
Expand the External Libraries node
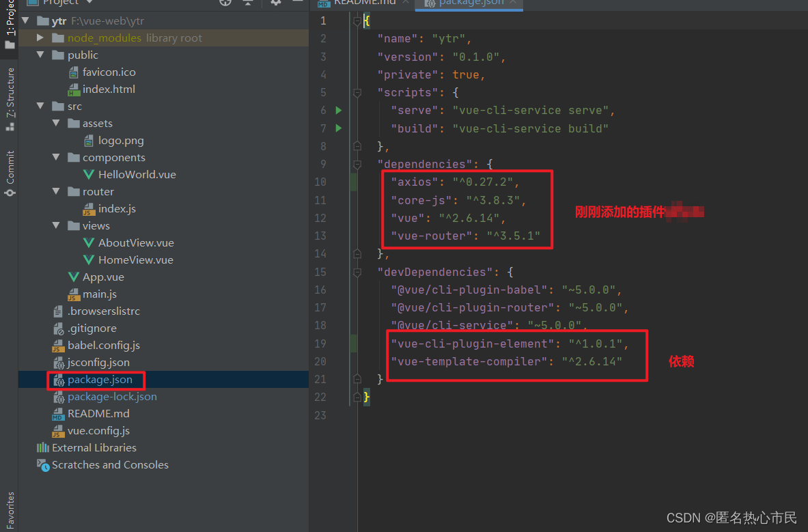click(x=94, y=448)
